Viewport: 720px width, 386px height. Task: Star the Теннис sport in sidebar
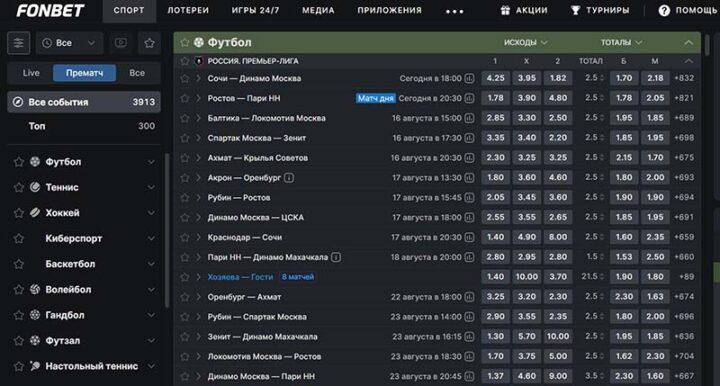coord(18,187)
